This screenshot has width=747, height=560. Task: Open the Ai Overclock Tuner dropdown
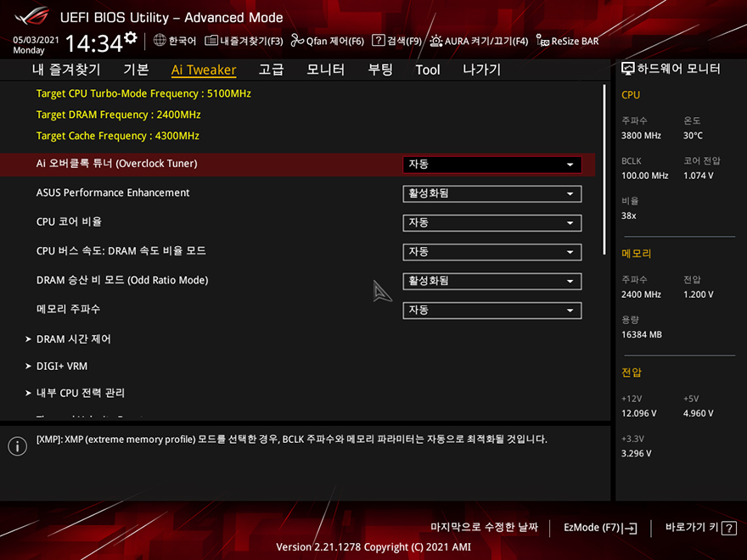(x=491, y=165)
